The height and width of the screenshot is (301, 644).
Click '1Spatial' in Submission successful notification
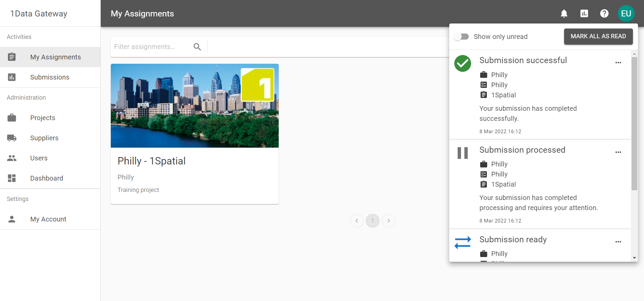503,95
